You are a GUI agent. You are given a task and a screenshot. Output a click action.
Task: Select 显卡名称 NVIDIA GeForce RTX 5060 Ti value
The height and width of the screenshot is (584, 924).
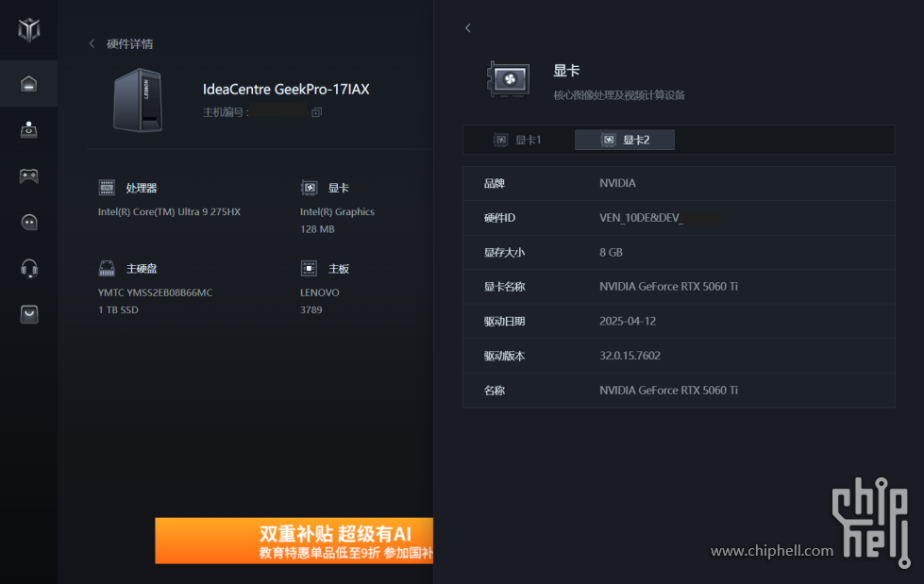[668, 287]
